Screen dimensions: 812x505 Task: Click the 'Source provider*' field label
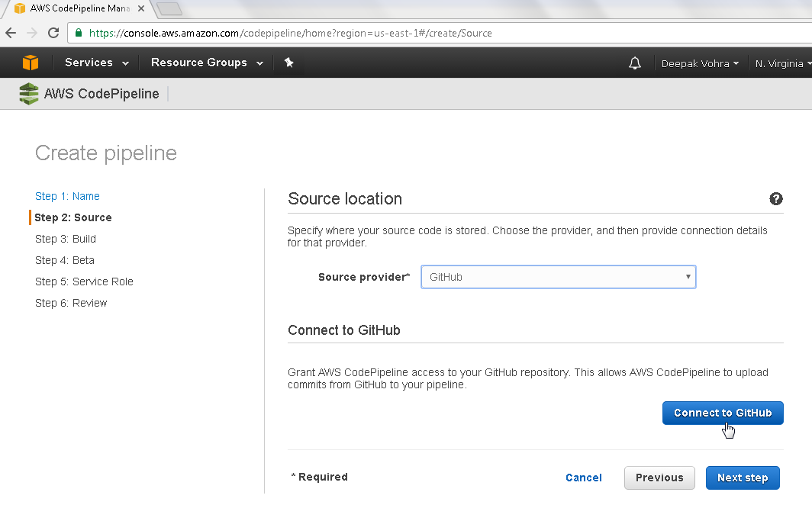click(364, 277)
